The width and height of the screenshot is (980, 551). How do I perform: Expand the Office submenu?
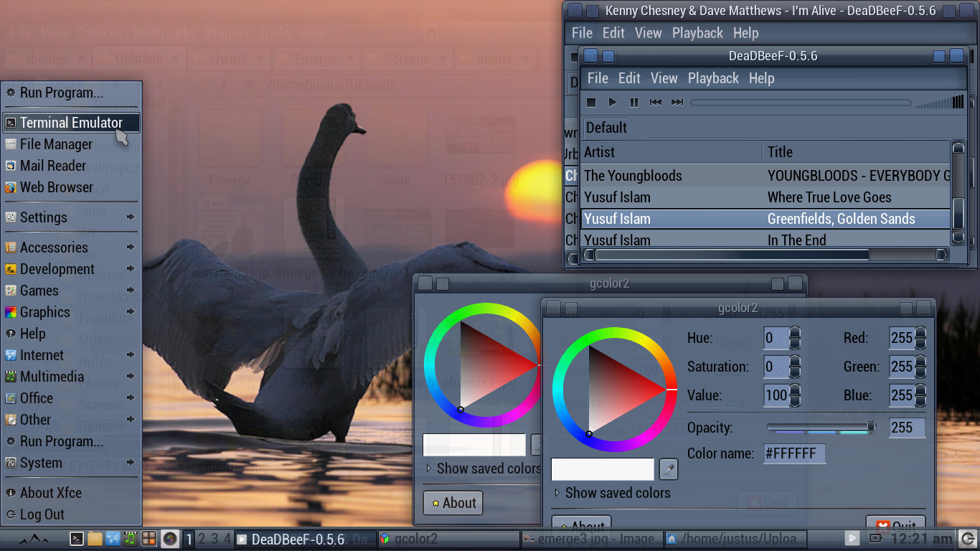click(x=71, y=398)
